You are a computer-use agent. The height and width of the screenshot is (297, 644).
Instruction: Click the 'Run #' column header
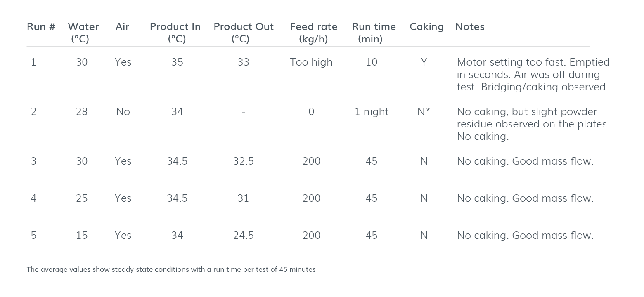pyautogui.click(x=41, y=27)
